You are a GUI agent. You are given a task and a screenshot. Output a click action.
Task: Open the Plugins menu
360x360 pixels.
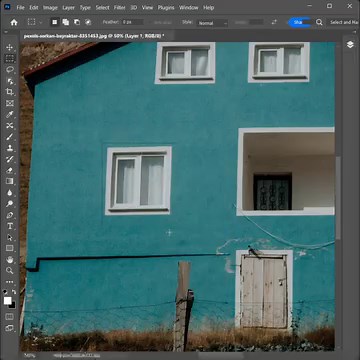pos(166,7)
